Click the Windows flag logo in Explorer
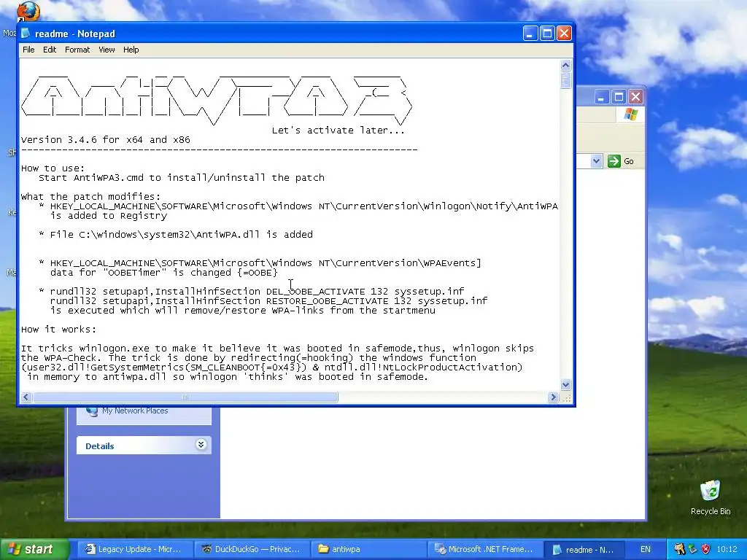Viewport: 747px width, 560px height. tap(631, 114)
